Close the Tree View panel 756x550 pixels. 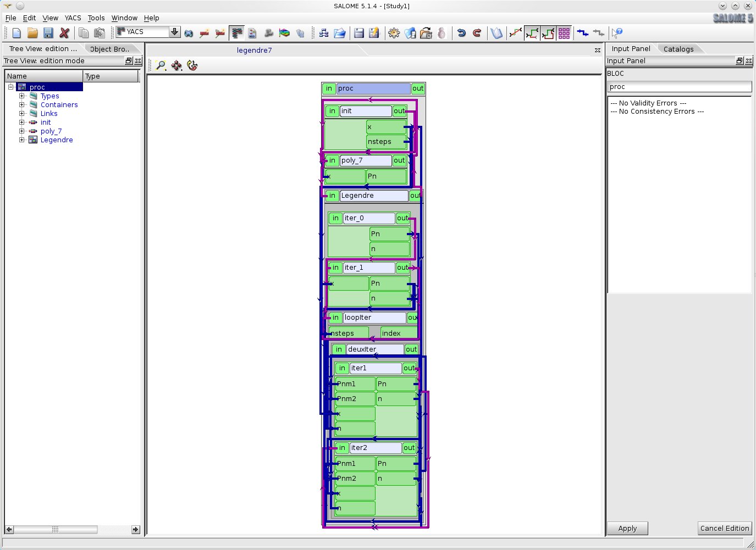[x=138, y=61]
